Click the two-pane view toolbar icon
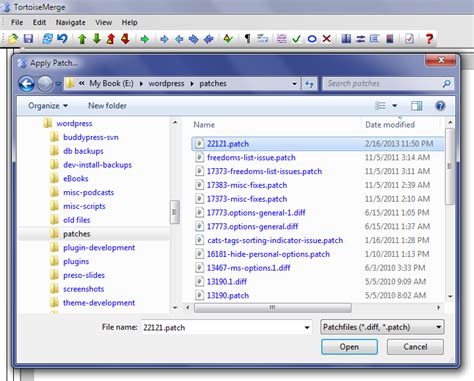Image resolution: width=474 pixels, height=381 pixels. pyautogui.click(x=346, y=39)
